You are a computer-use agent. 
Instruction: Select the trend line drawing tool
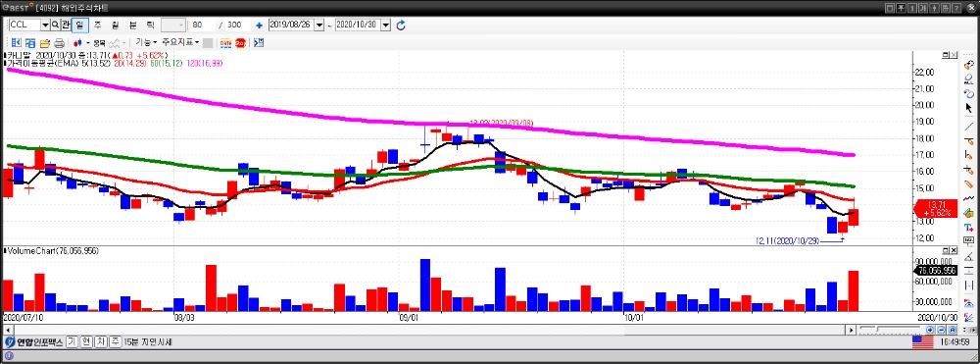969,127
